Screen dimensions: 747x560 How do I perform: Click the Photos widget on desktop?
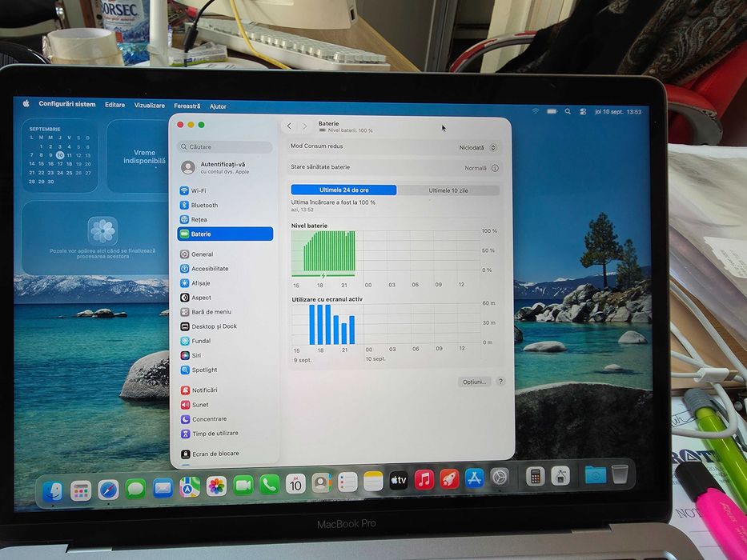pos(95,238)
